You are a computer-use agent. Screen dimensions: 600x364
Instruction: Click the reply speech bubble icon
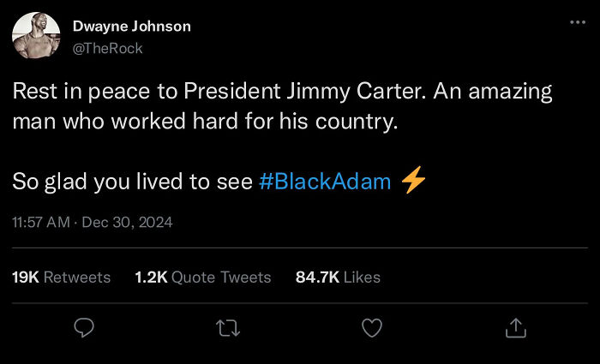[83, 327]
